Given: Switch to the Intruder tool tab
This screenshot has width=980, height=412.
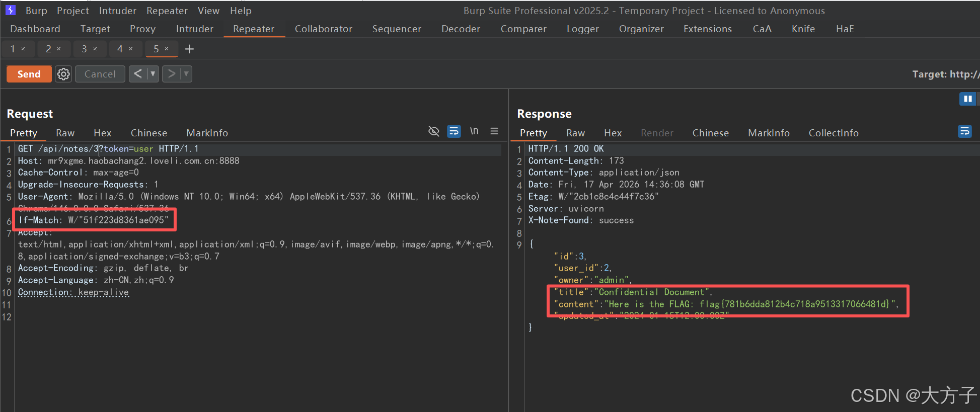Looking at the screenshot, I should pos(195,29).
